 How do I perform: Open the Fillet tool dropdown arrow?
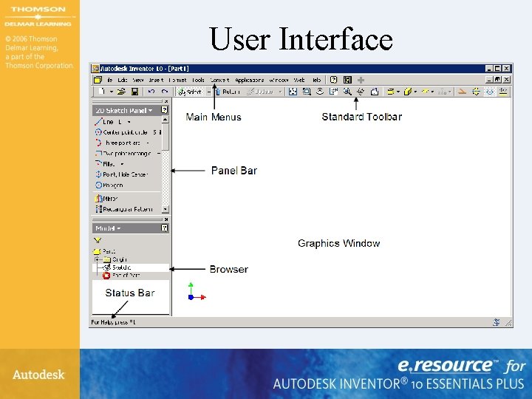point(122,164)
